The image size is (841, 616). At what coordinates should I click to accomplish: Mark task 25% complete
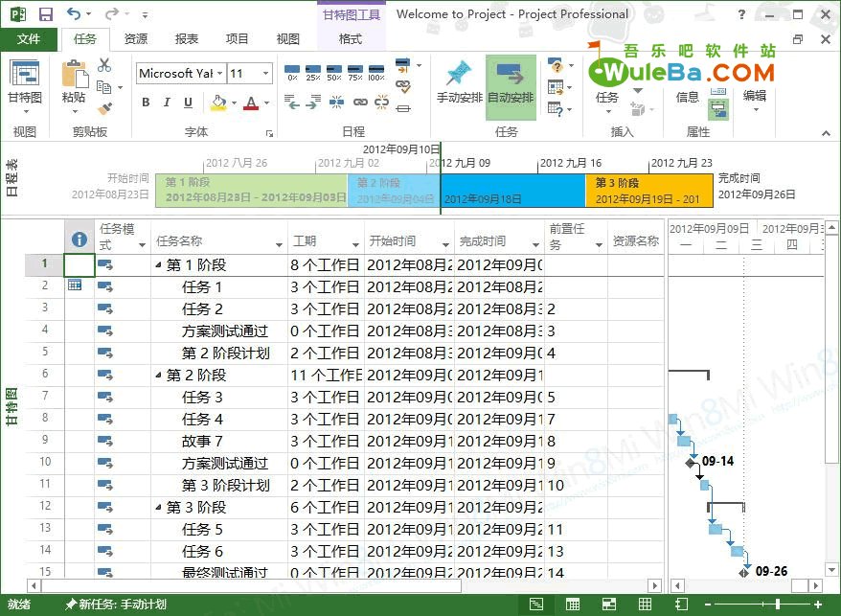pos(313,72)
